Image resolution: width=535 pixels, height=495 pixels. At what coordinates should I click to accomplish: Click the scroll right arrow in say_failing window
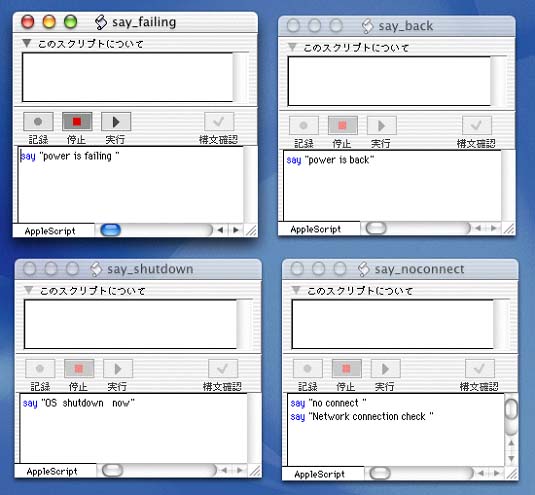pos(236,230)
